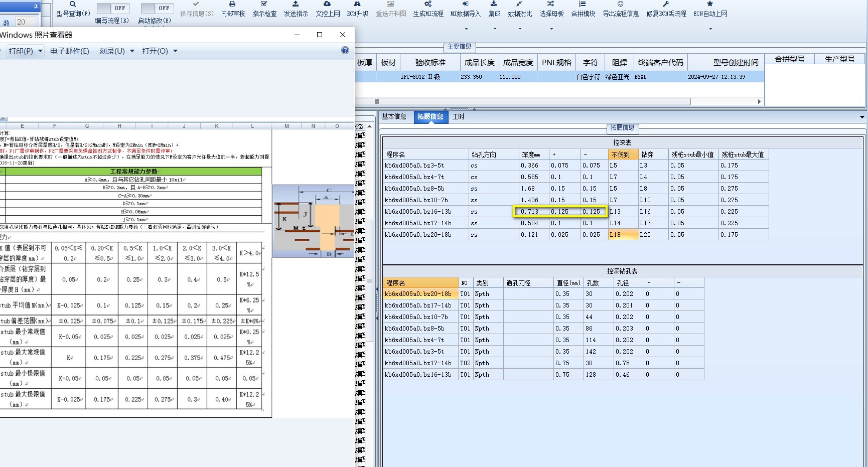The height and width of the screenshot is (467, 868).
Task: Expand the 选择母板 dropdown arrow
Action: pos(551,29)
